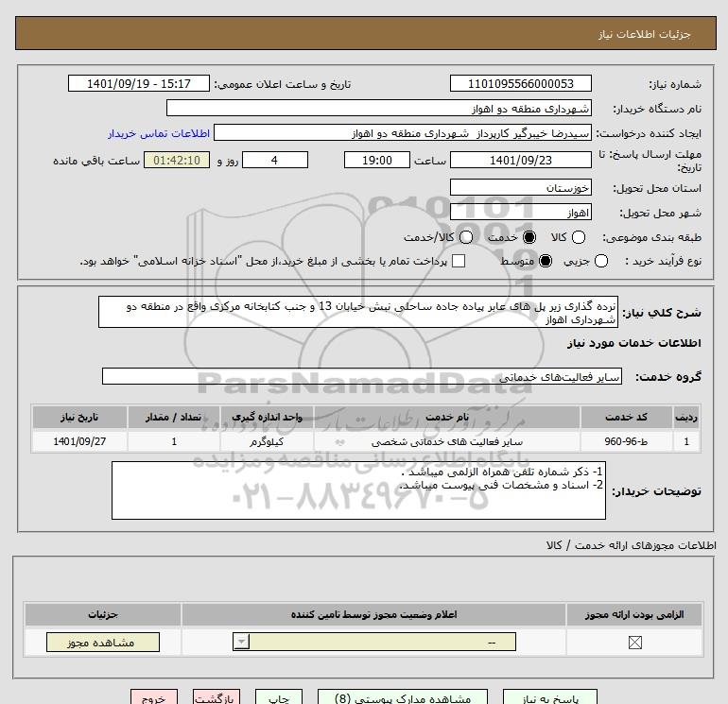Click the response deadline date 1401/09/23 field
The width and height of the screenshot is (728, 704).
tap(520, 160)
